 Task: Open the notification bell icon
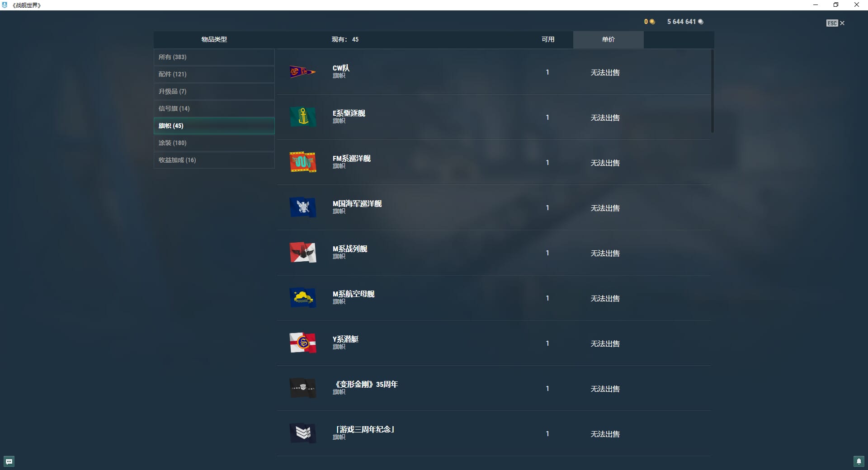[x=859, y=461]
